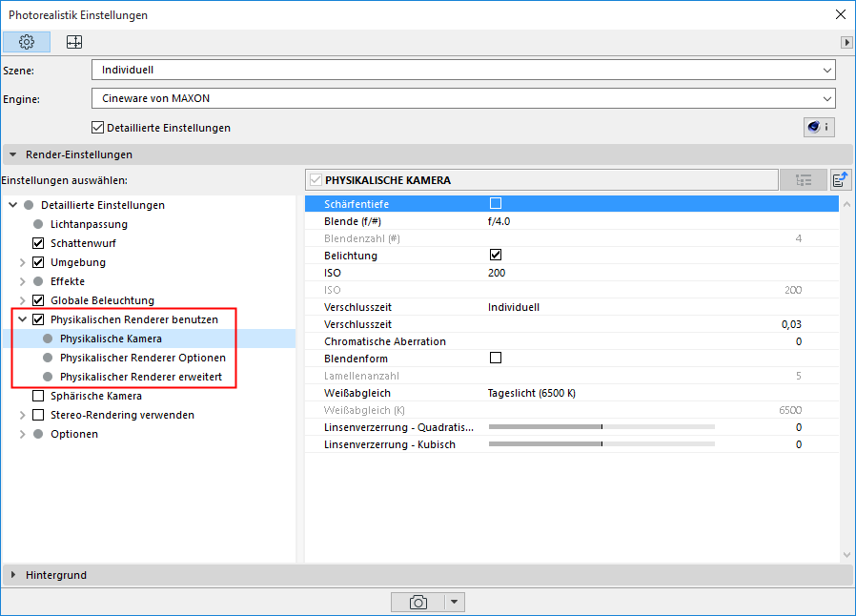Image resolution: width=856 pixels, height=616 pixels.
Task: Click the Blendenzahl (#) parameter label
Action: point(362,238)
